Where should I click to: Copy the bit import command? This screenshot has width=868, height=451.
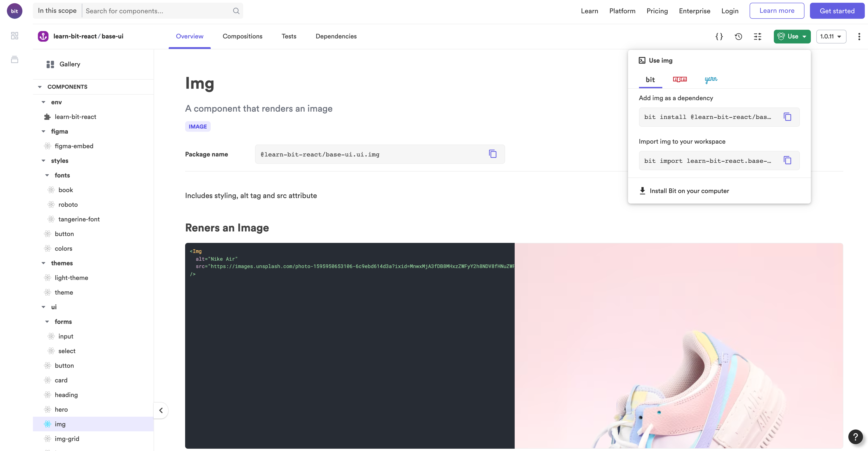tap(787, 161)
